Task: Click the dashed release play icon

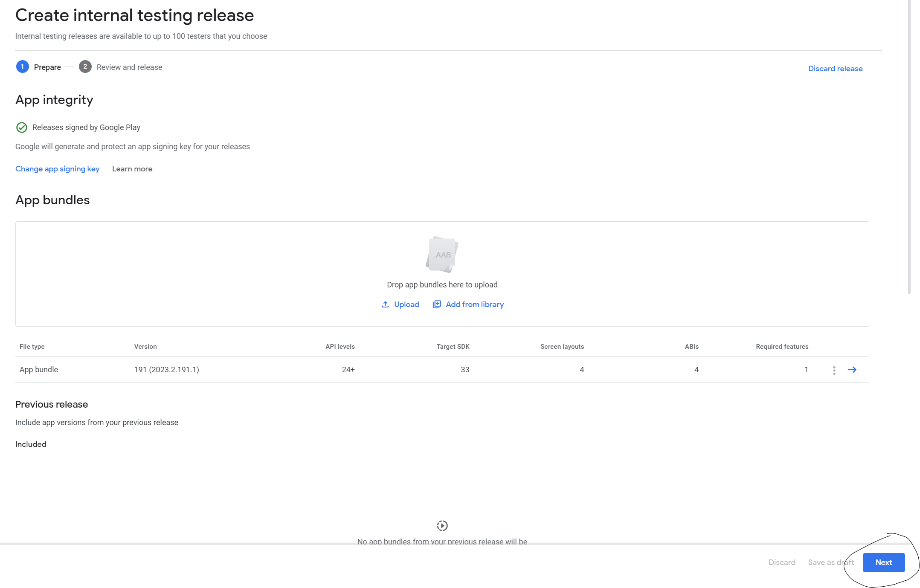Action: tap(442, 526)
